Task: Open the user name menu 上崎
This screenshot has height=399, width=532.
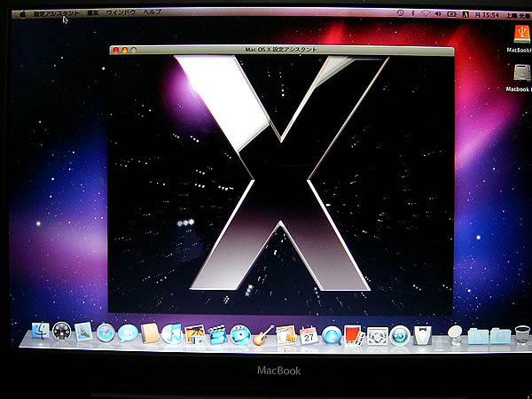Action: point(518,16)
